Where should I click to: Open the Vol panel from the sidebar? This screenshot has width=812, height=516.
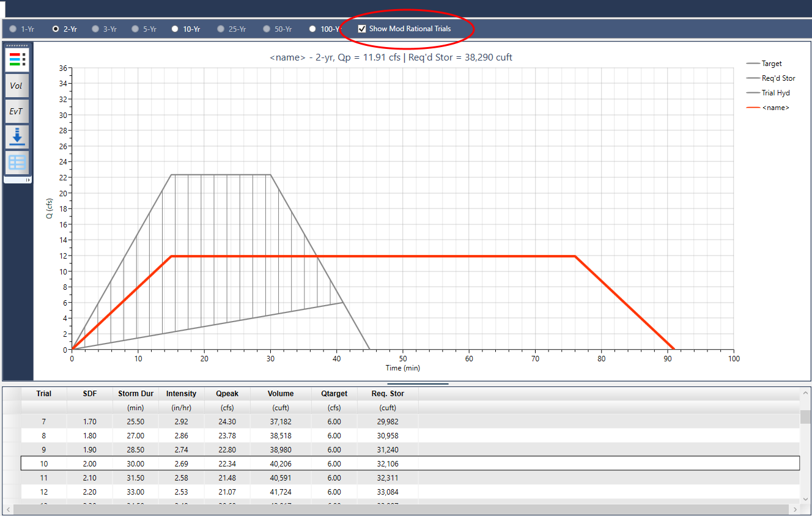tap(17, 86)
